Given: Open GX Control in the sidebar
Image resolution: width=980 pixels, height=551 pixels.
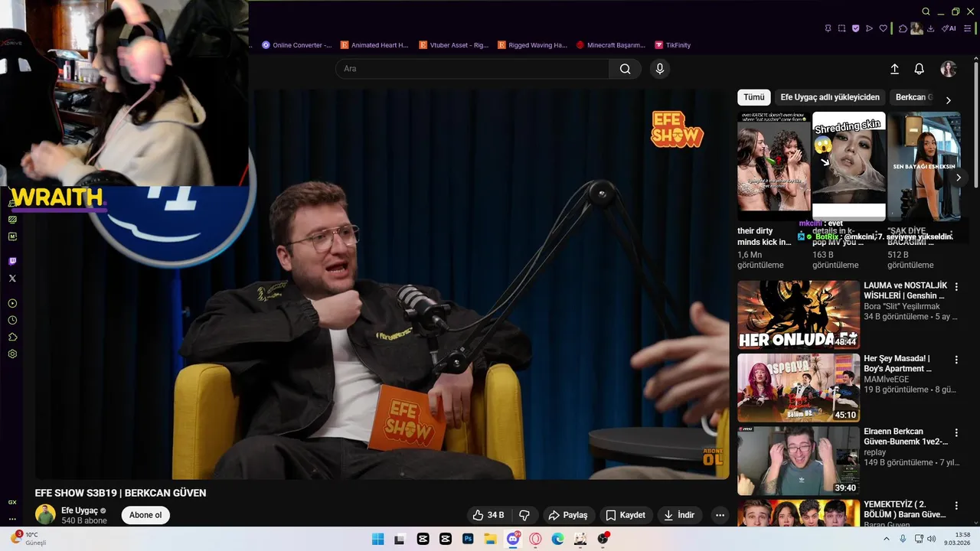Looking at the screenshot, I should 12,502.
